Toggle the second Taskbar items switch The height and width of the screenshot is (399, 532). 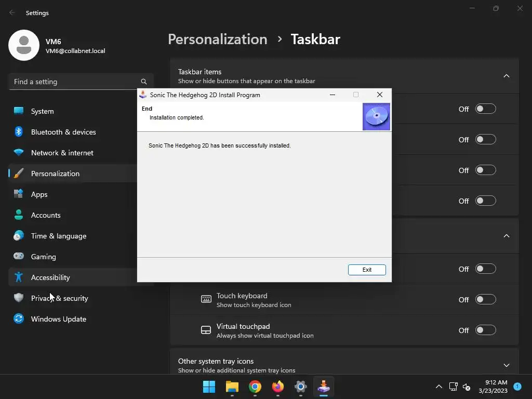(x=486, y=139)
